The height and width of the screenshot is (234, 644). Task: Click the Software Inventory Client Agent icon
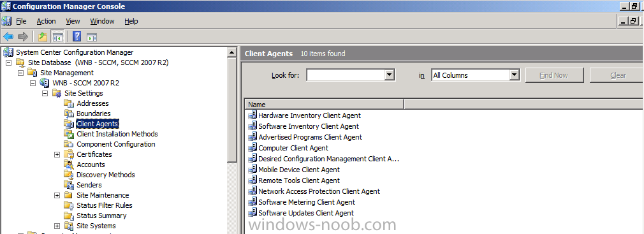click(x=252, y=126)
